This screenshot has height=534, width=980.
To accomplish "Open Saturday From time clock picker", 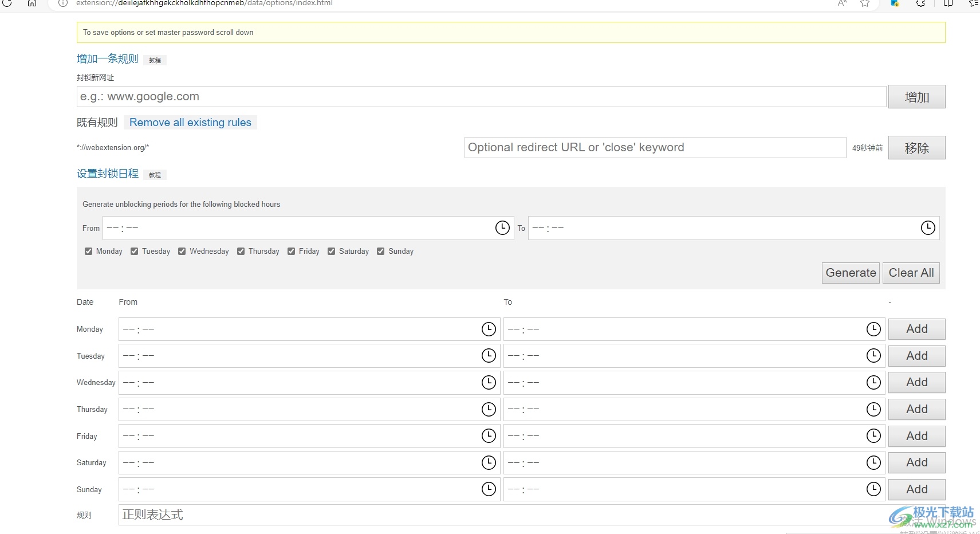I will 489,462.
